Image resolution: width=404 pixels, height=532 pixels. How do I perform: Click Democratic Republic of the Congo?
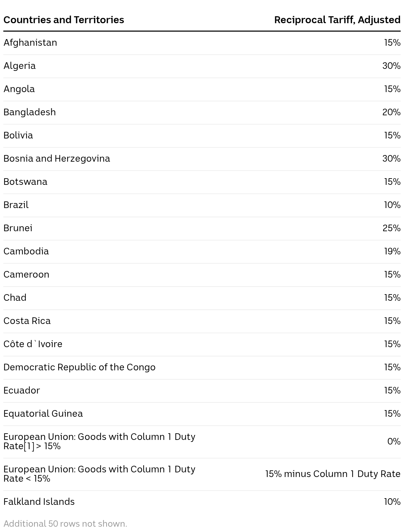click(x=79, y=367)
